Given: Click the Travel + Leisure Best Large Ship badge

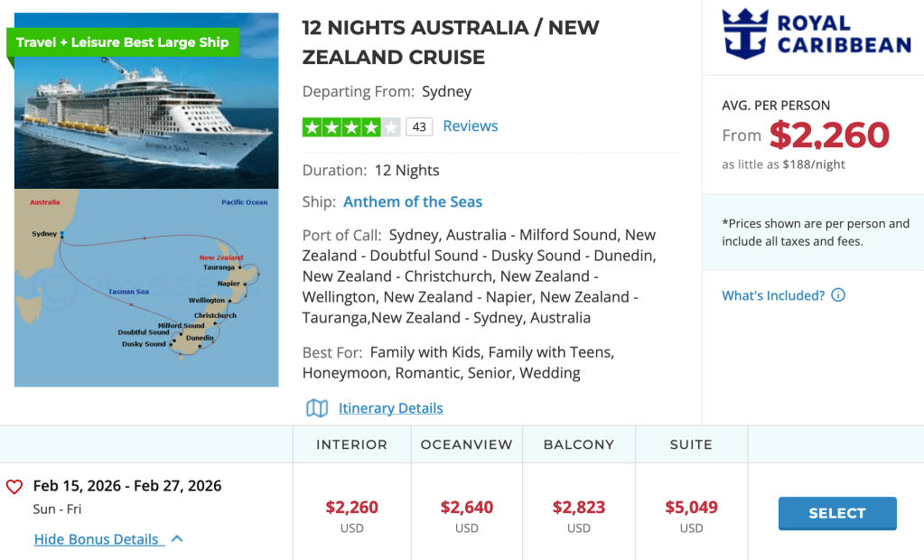Looking at the screenshot, I should click(123, 42).
